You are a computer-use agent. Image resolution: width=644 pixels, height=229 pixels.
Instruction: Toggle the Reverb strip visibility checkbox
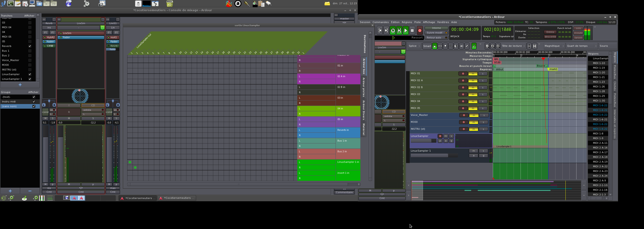(x=30, y=46)
